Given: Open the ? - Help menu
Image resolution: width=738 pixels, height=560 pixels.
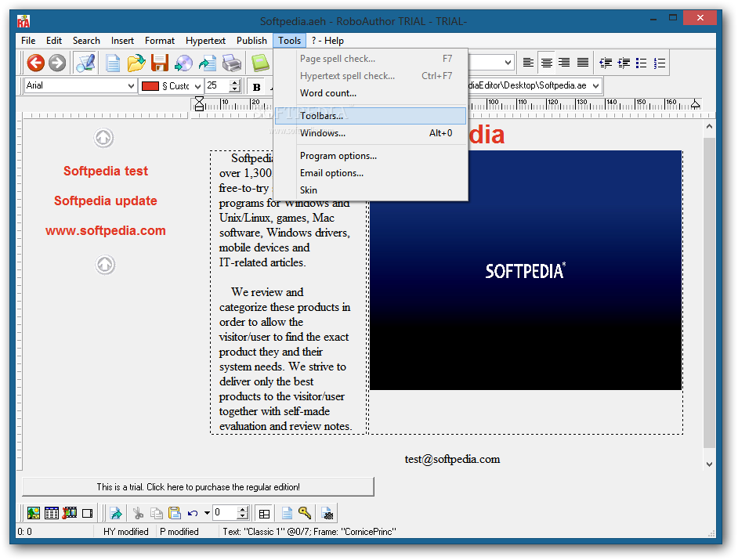Looking at the screenshot, I should (x=327, y=41).
